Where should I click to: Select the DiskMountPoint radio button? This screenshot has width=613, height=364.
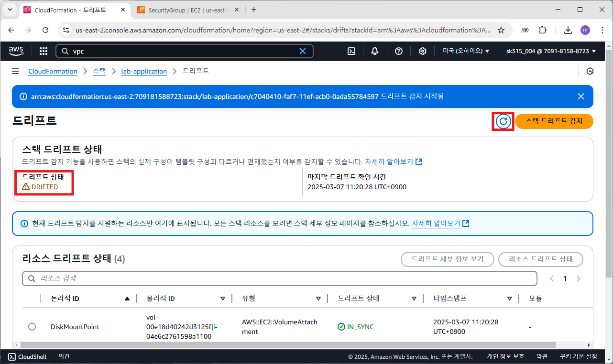tap(32, 327)
